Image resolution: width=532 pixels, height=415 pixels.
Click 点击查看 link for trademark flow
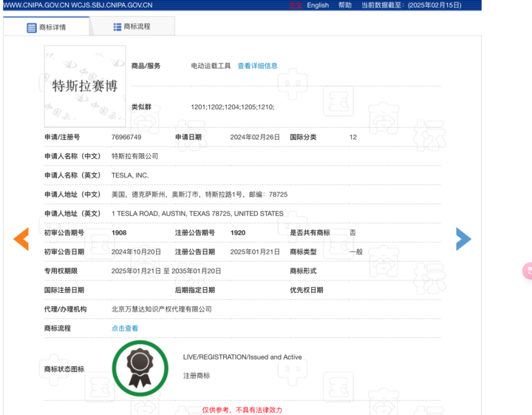[125, 328]
